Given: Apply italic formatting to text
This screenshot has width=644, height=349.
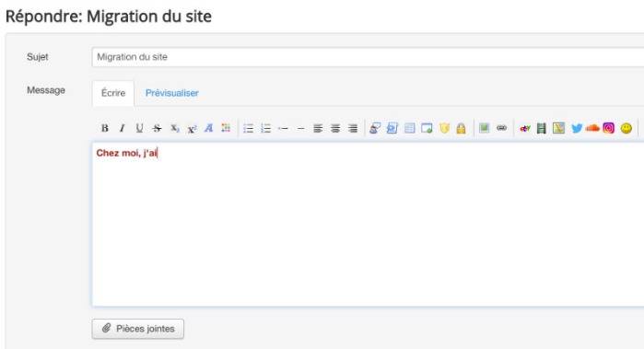Looking at the screenshot, I should tap(122, 128).
